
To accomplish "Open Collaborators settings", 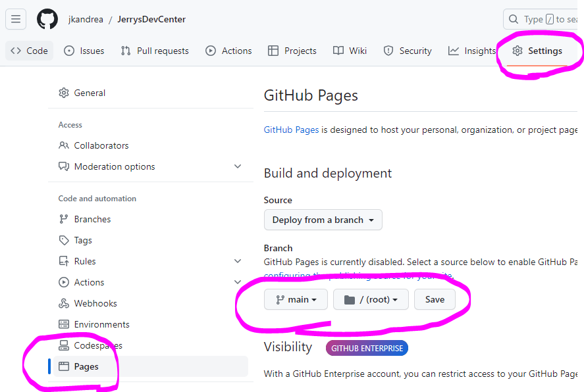I will [151, 145].
